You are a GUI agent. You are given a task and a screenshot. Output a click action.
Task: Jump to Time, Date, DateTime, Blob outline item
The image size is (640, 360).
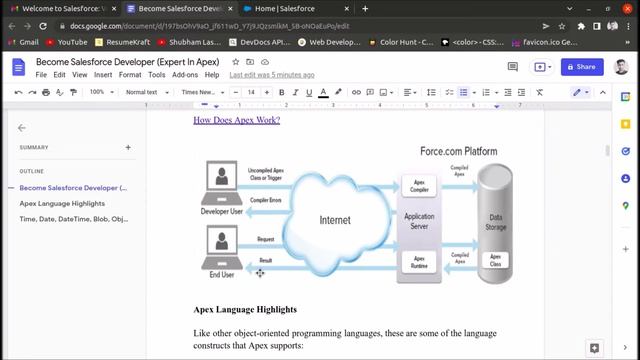click(74, 219)
